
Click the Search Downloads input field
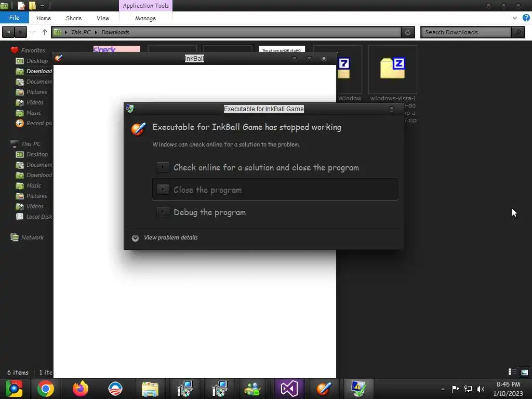pos(466,32)
